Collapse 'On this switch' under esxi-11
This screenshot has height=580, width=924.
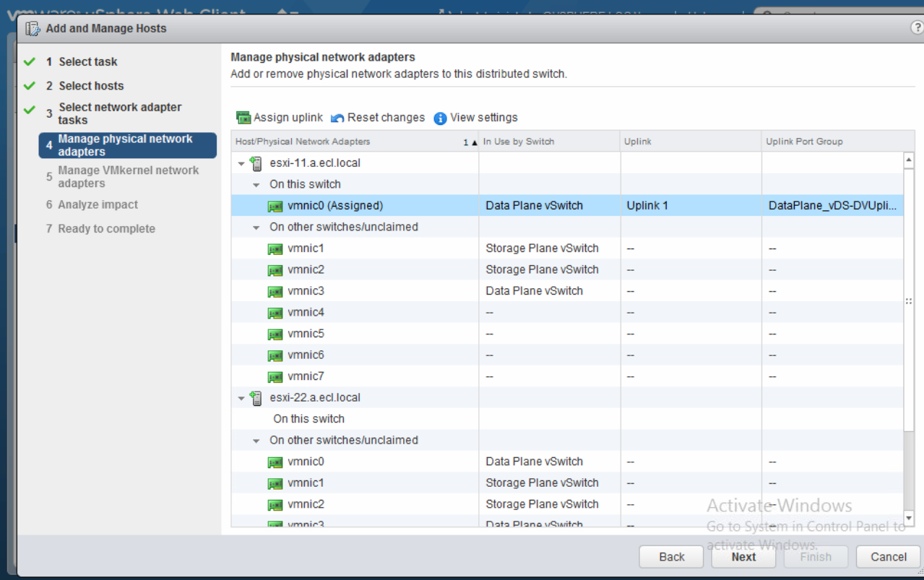click(256, 185)
